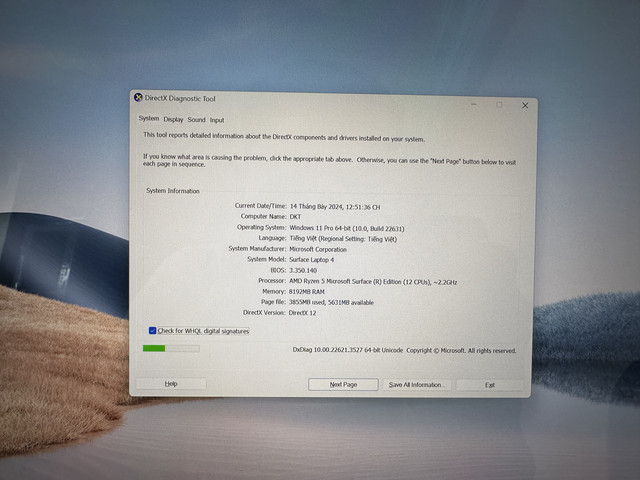This screenshot has width=640, height=480.
Task: Click the 'Processor:' label
Action: click(x=272, y=281)
